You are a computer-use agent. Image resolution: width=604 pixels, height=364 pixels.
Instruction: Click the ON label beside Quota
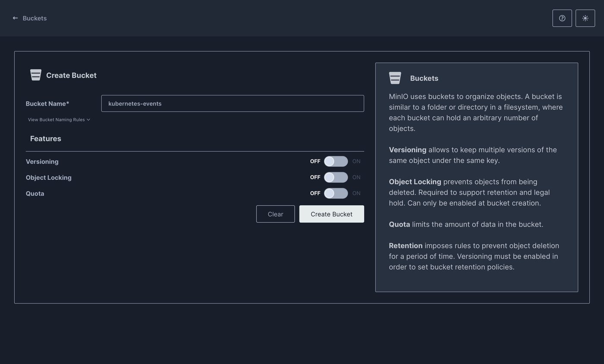(x=356, y=193)
